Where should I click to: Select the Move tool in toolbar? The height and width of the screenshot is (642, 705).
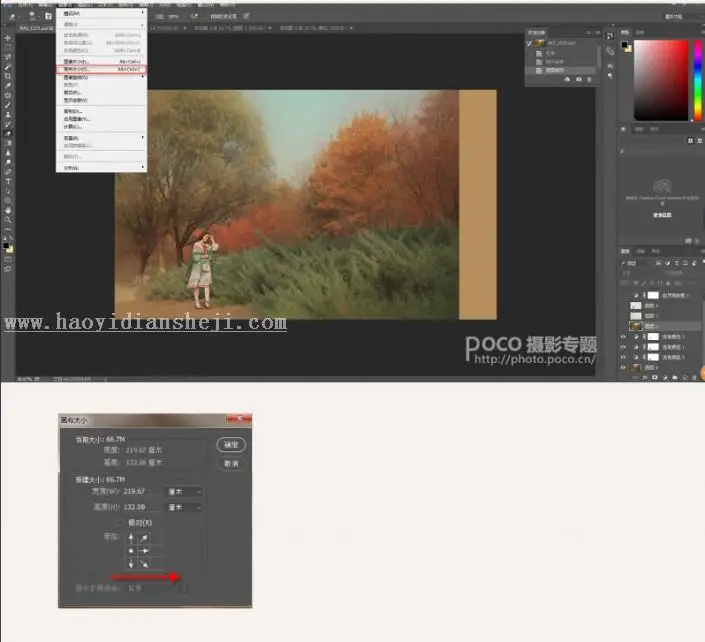tap(8, 38)
